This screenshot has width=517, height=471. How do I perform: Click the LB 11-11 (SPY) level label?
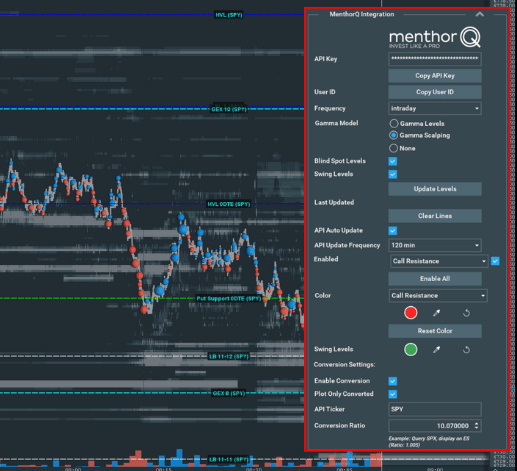tap(229, 459)
